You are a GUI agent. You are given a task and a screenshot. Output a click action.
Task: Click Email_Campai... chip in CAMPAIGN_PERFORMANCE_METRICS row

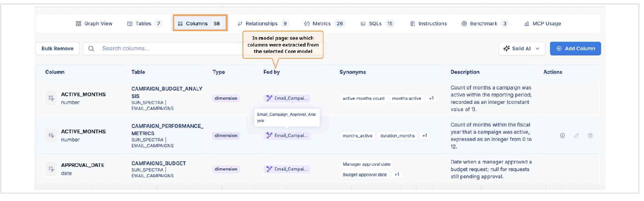pos(287,136)
